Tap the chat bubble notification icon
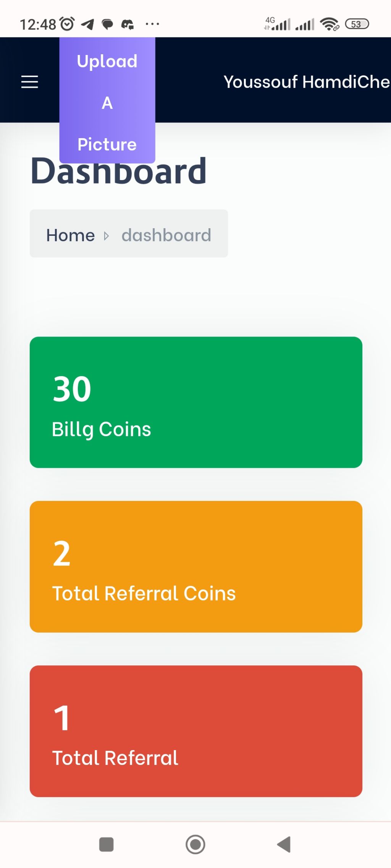This screenshot has width=391, height=868. coord(108,24)
